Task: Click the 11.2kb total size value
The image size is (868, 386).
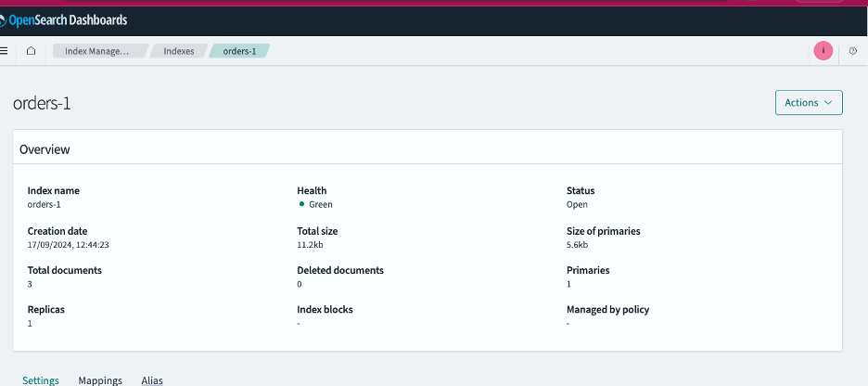Action: click(310, 245)
